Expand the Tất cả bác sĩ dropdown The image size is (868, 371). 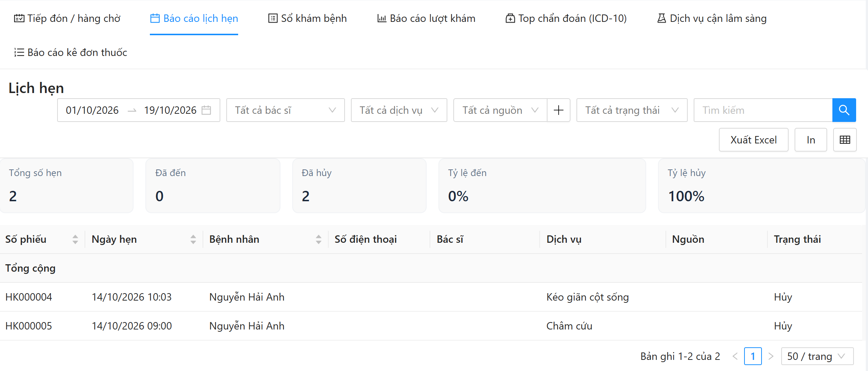point(286,110)
